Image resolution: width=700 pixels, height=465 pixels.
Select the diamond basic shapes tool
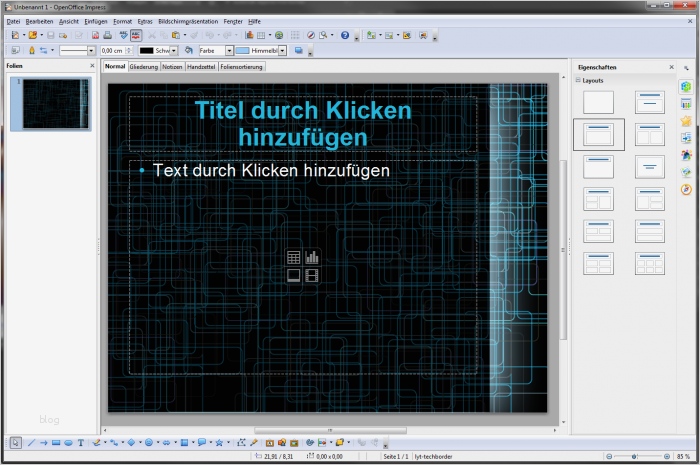click(131, 443)
